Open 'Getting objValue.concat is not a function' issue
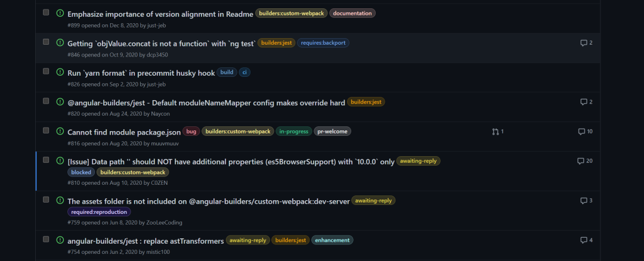Image resolution: width=644 pixels, height=261 pixels. [162, 44]
